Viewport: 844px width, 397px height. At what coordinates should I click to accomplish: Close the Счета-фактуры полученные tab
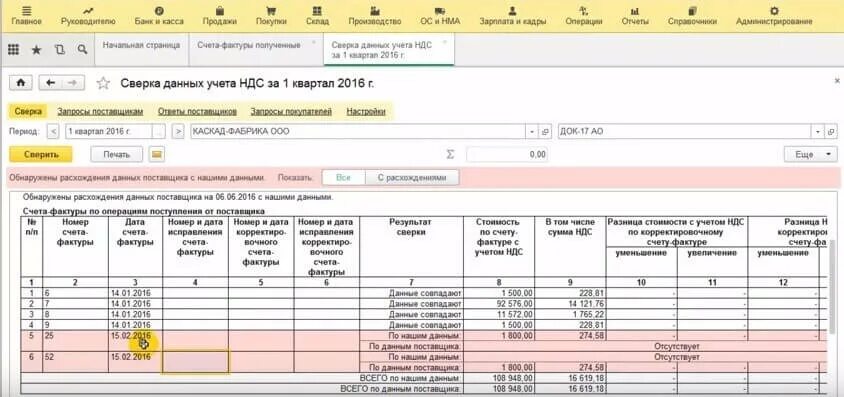coord(314,42)
